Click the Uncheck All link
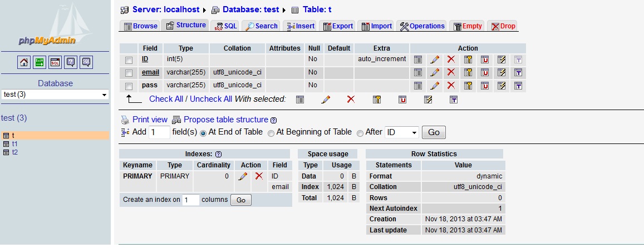 [211, 99]
